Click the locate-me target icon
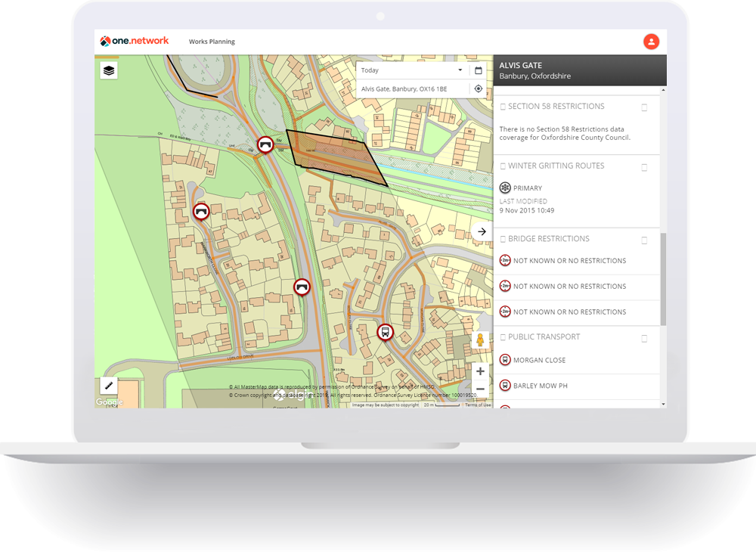 [478, 88]
